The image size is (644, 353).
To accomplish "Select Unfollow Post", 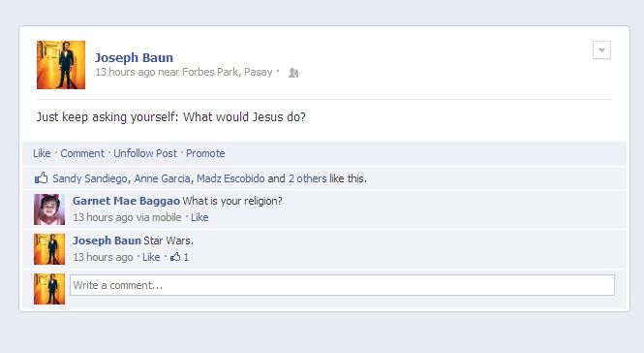I will (145, 153).
